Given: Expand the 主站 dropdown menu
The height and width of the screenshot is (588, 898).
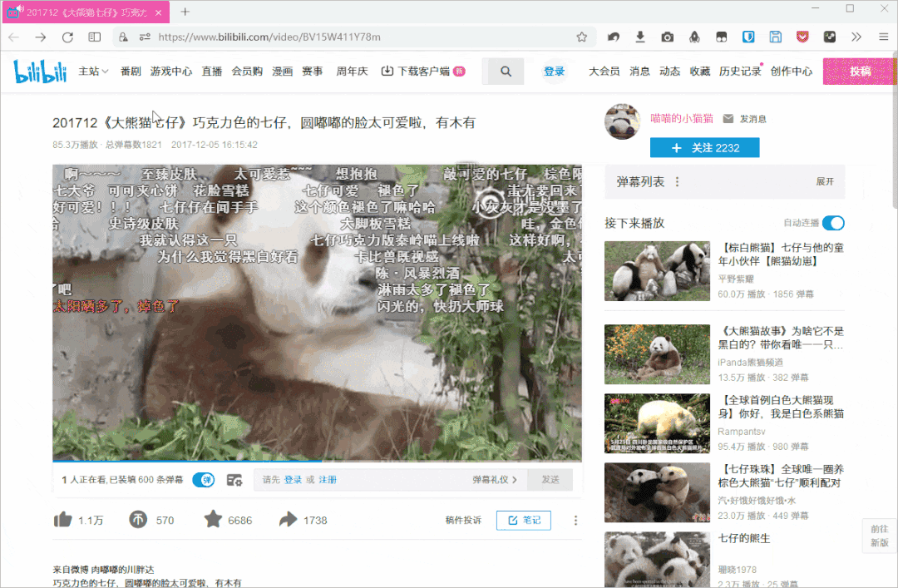Looking at the screenshot, I should [x=93, y=72].
